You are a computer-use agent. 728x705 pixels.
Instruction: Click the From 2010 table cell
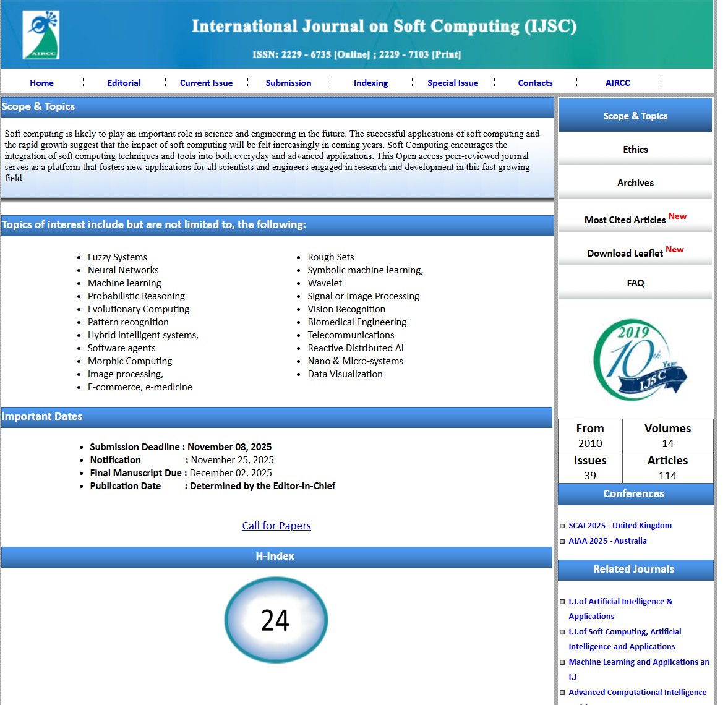pos(589,435)
